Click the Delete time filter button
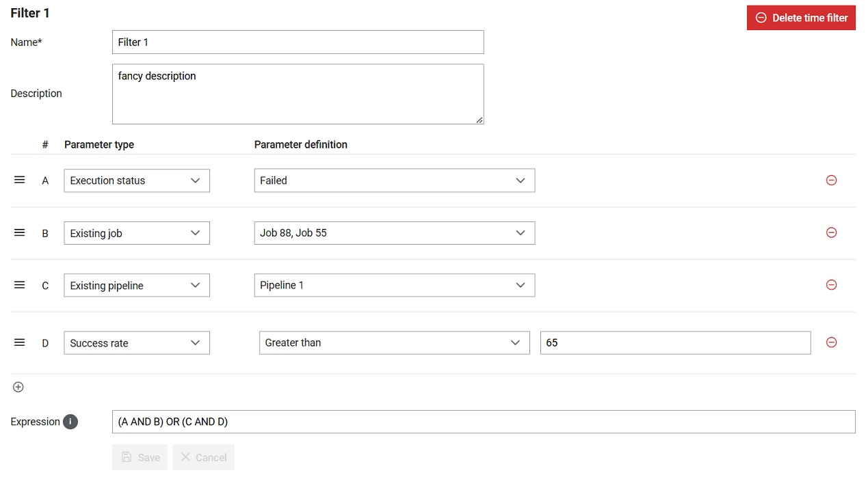The image size is (868, 477). coord(801,18)
